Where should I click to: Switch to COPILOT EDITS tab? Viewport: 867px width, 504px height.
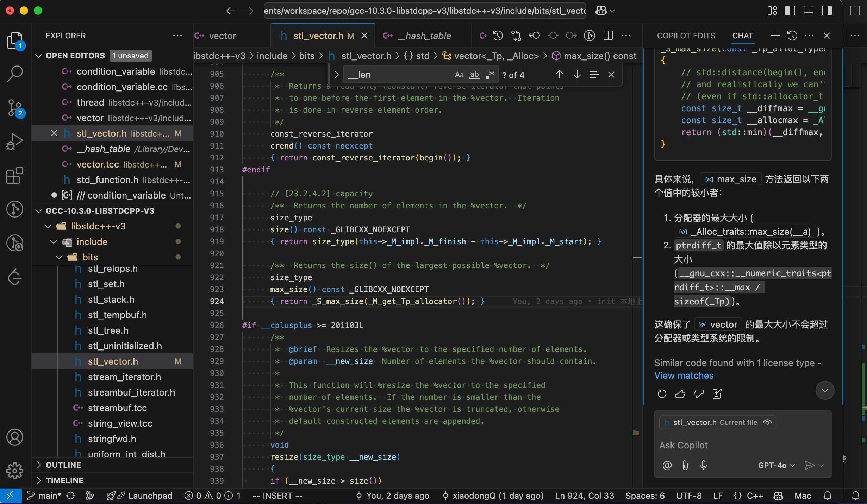pos(686,36)
